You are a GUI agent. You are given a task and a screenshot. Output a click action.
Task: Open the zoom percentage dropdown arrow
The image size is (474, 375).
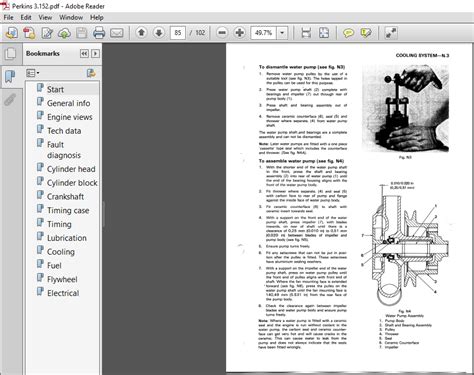(282, 33)
